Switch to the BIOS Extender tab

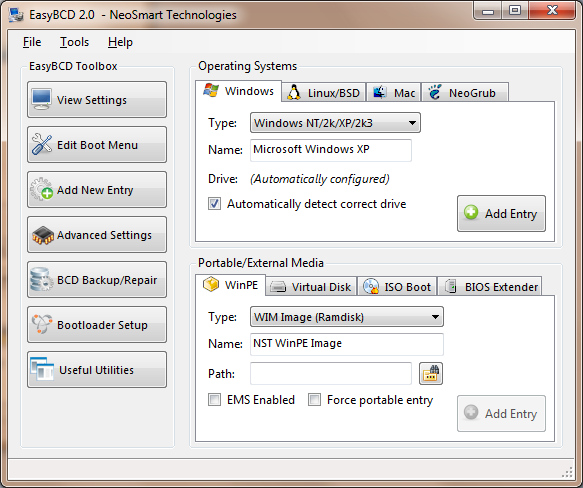tap(490, 287)
